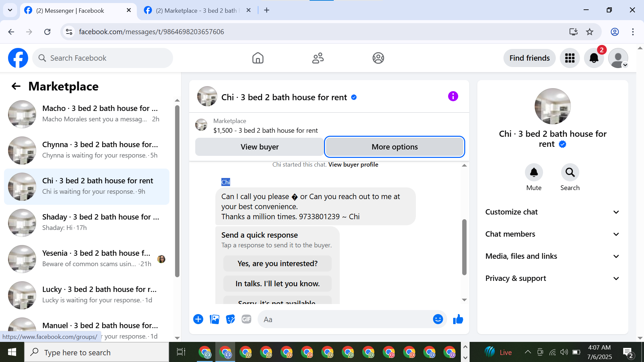Click the More options button

(394, 147)
